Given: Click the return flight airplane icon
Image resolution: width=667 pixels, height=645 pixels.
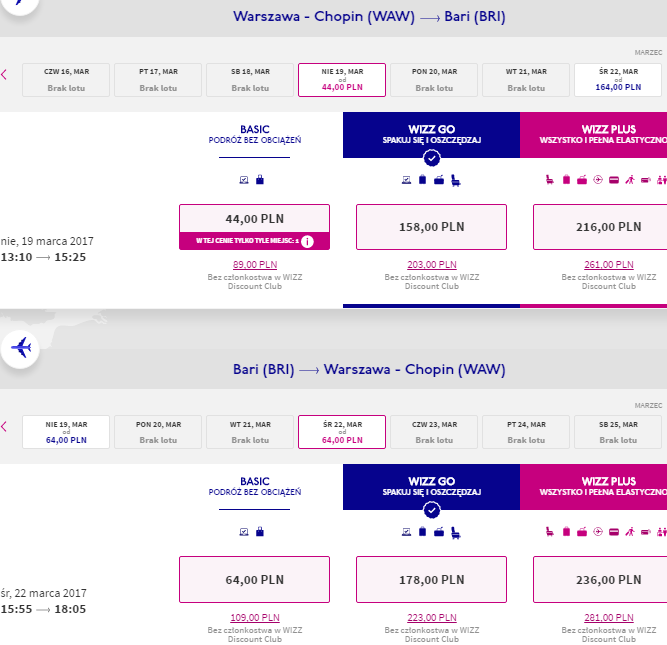Looking at the screenshot, I should 20,348.
